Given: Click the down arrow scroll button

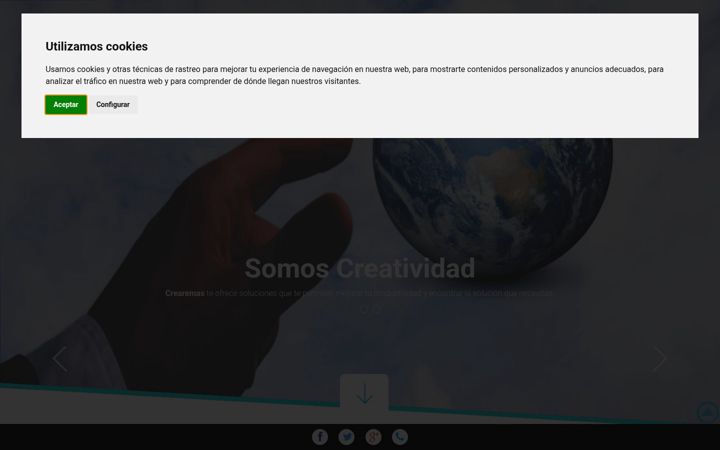Looking at the screenshot, I should click(x=364, y=394).
